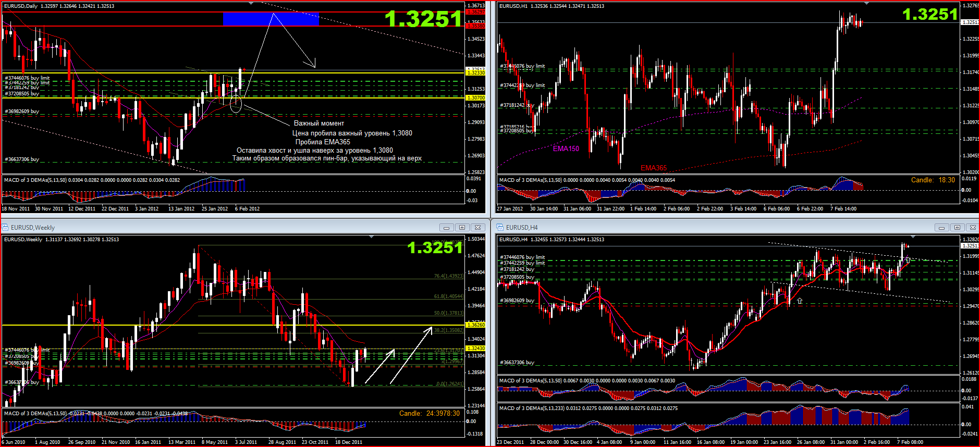Click the Fibonacci 50.0(1.37813) level label
The height and width of the screenshot is (447, 980).
point(448,313)
